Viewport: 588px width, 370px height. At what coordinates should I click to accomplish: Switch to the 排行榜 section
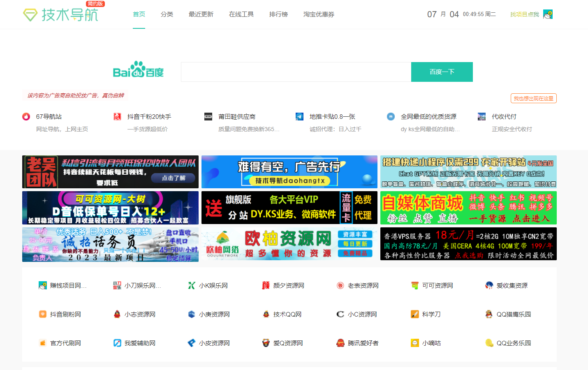click(x=278, y=14)
